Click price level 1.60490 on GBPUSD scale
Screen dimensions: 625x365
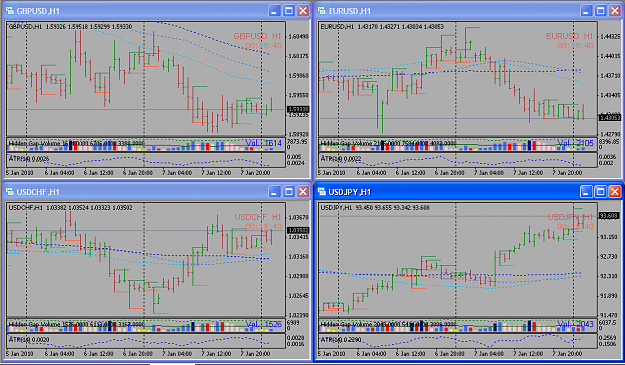(298, 37)
